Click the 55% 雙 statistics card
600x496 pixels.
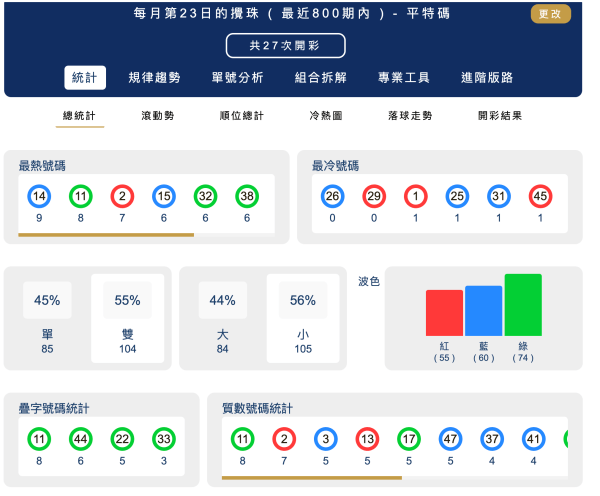tap(127, 317)
